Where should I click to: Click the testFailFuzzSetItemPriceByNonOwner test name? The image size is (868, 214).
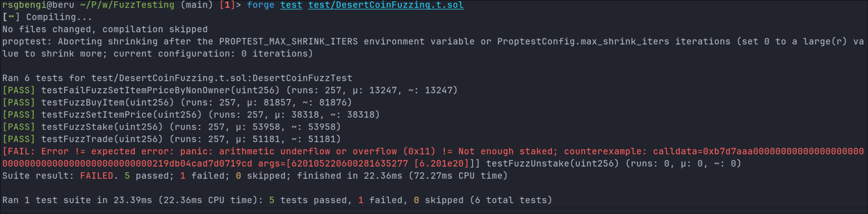pos(136,91)
